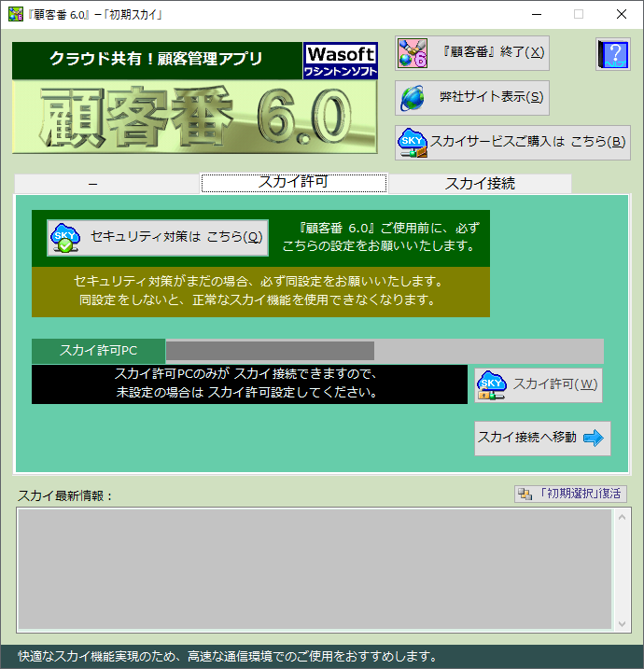Click the scrollbar up arrow in スカイ最新情報
Image resolution: width=644 pixels, height=669 pixels.
pyautogui.click(x=623, y=517)
